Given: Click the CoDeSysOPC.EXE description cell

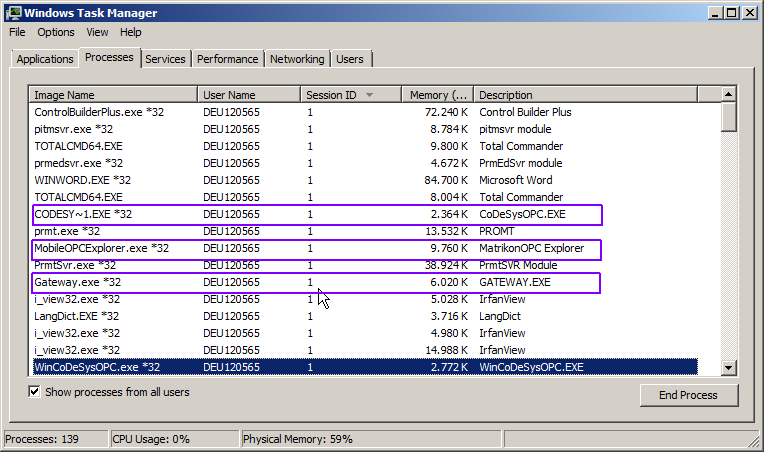Looking at the screenshot, I should (522, 214).
